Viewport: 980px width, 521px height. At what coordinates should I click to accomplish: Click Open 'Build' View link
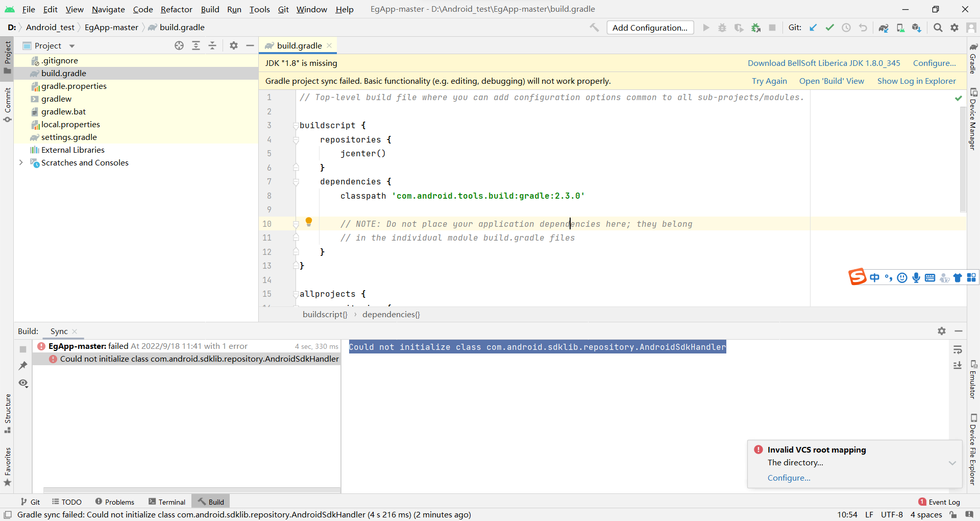831,81
